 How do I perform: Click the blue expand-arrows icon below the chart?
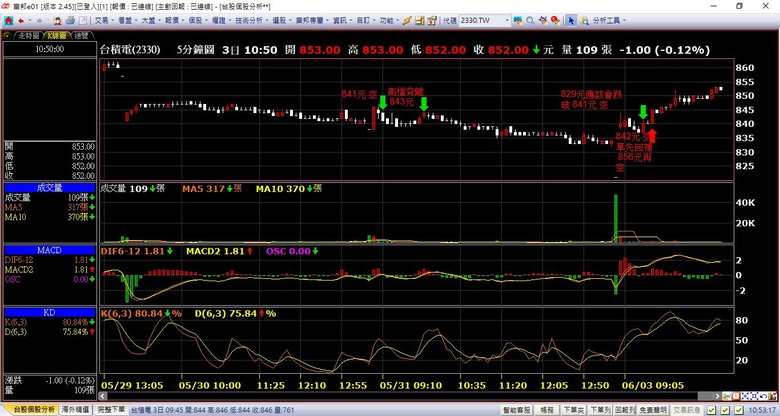745,396
